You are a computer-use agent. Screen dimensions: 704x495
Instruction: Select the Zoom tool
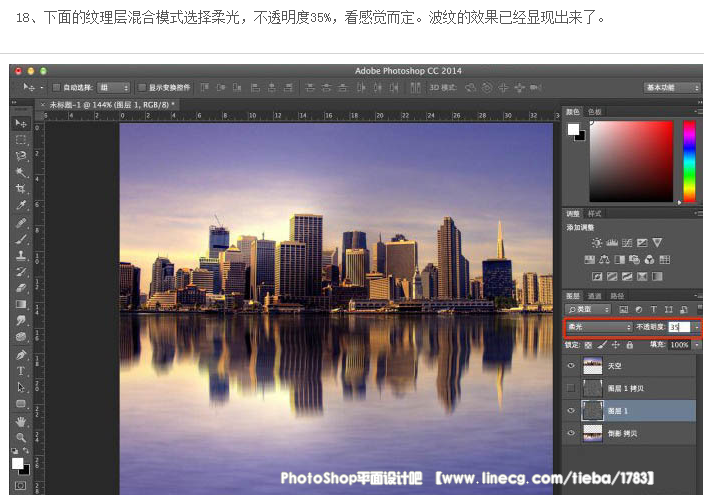(21, 438)
